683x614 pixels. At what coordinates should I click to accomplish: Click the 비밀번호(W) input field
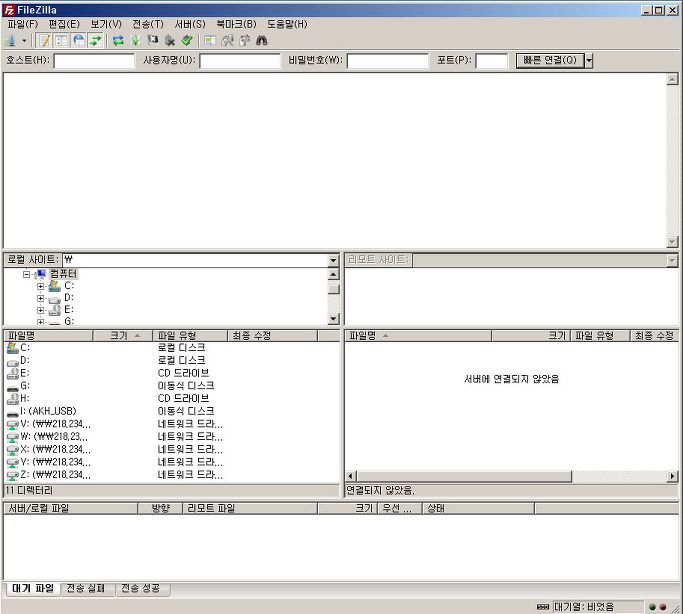(x=387, y=61)
